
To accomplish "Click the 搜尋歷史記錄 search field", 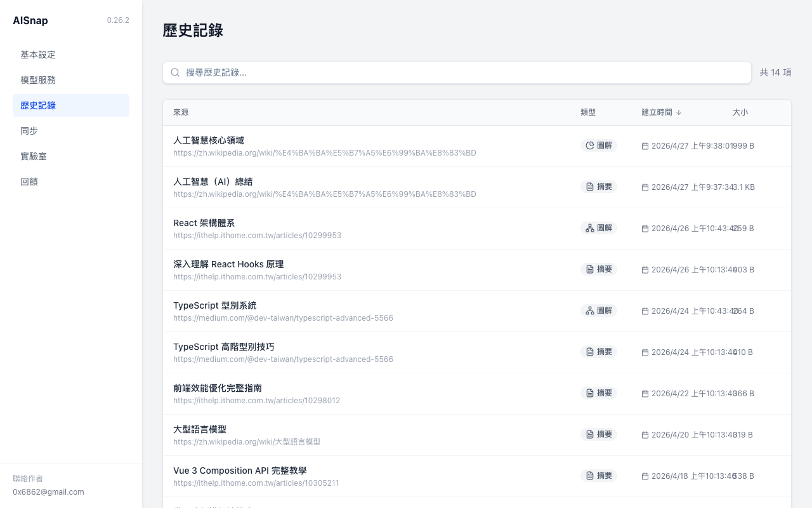I will (457, 72).
